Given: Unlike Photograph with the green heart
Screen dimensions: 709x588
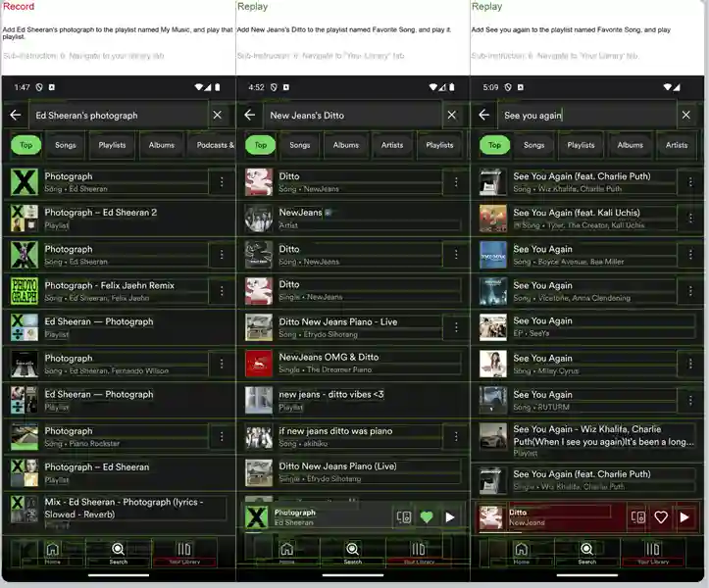Looking at the screenshot, I should (x=427, y=517).
